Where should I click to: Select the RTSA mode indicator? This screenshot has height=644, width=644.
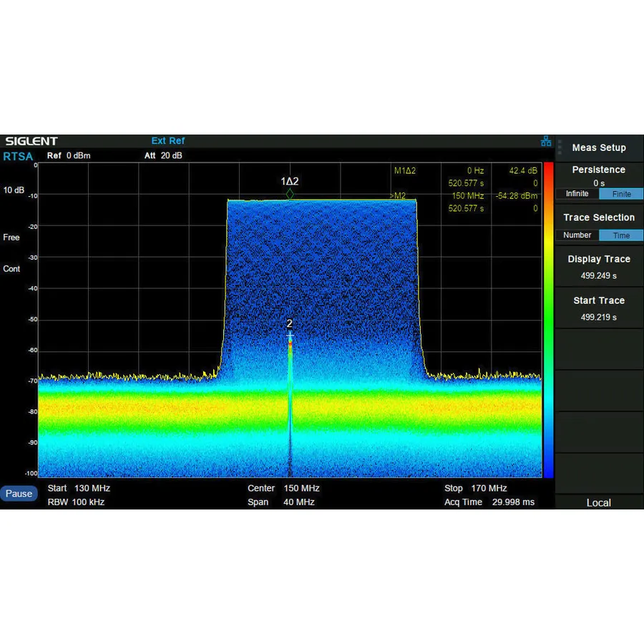point(18,157)
